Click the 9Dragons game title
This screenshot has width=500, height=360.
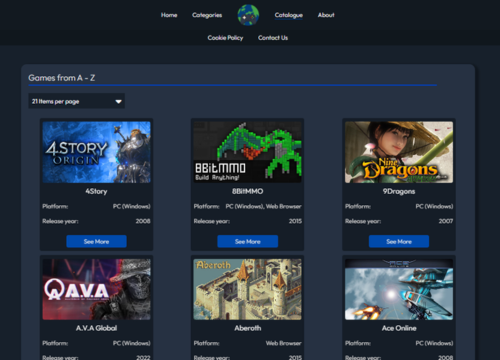(399, 191)
